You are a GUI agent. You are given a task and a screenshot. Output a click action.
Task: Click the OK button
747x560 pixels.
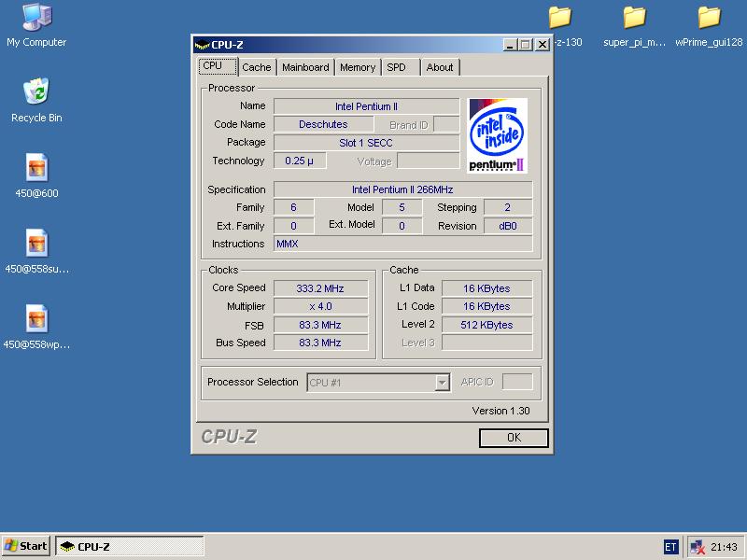tap(514, 438)
